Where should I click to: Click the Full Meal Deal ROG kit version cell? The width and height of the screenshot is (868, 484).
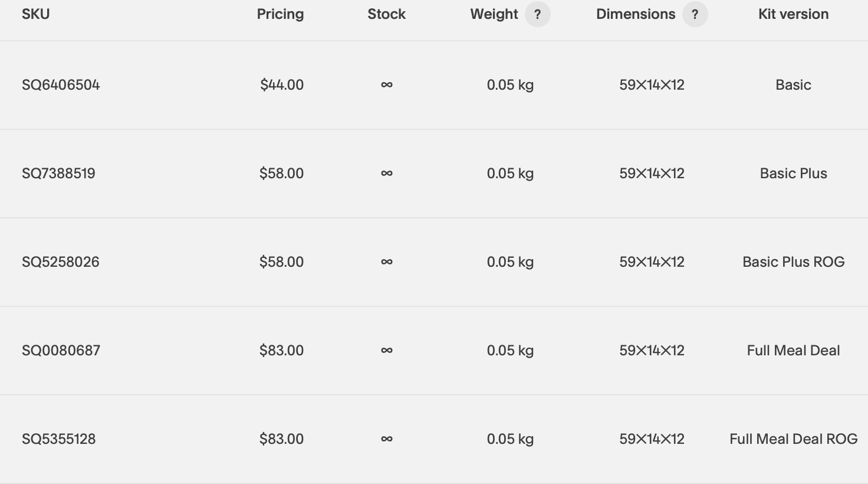793,439
